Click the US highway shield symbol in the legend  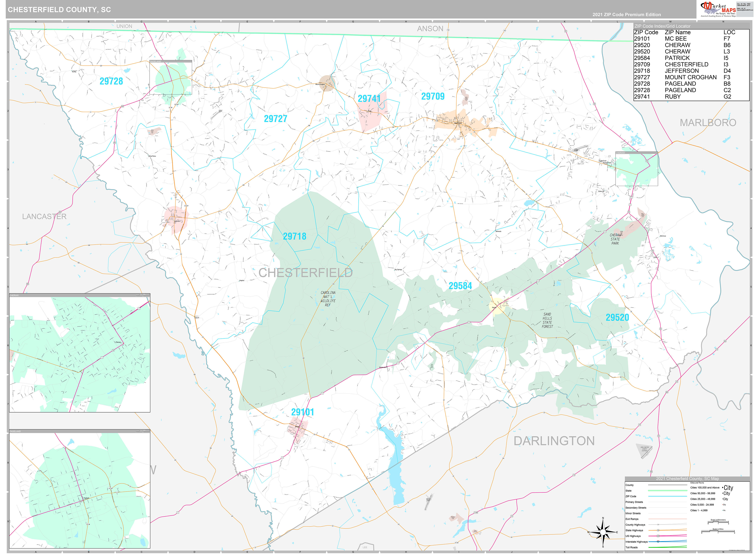pyautogui.click(x=658, y=536)
